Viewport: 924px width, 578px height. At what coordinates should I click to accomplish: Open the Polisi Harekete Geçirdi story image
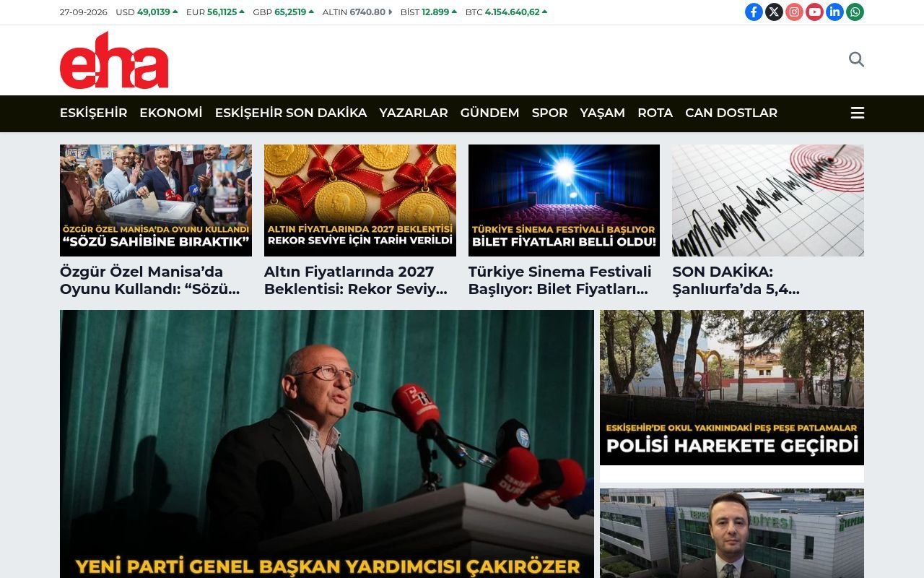[732, 387]
